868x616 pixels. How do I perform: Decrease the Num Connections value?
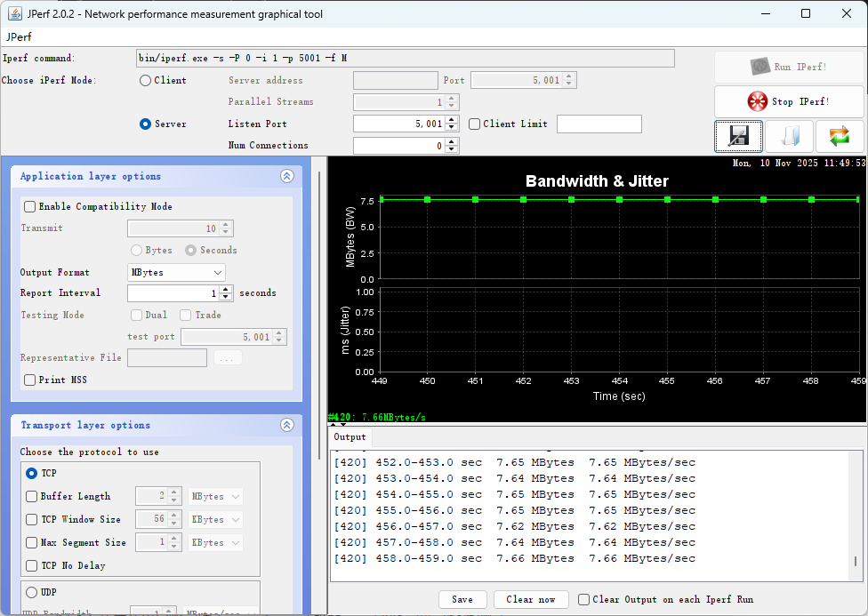pos(452,149)
